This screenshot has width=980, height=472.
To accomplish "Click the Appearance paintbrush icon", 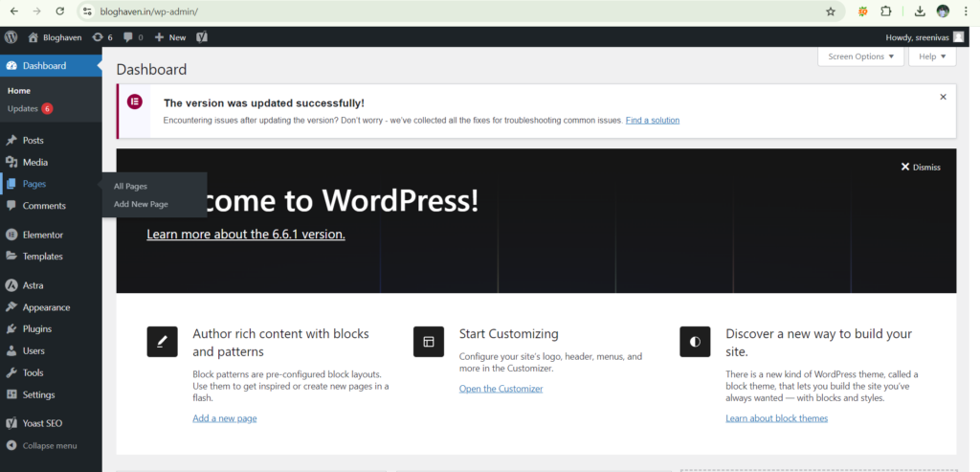I will (x=11, y=307).
